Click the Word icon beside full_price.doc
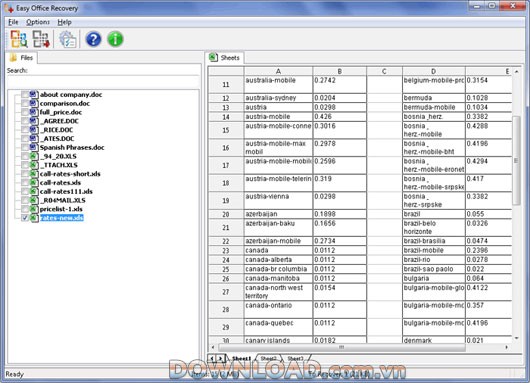The height and width of the screenshot is (383, 530). pyautogui.click(x=33, y=112)
